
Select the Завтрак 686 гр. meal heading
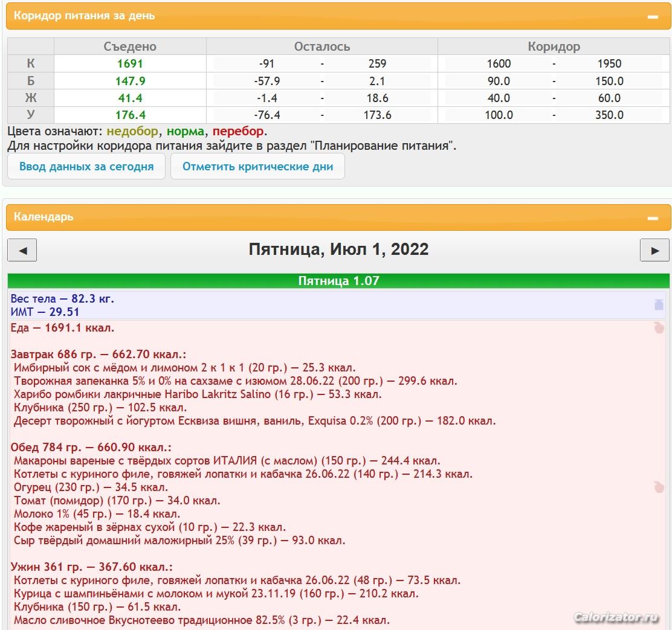[x=99, y=355]
